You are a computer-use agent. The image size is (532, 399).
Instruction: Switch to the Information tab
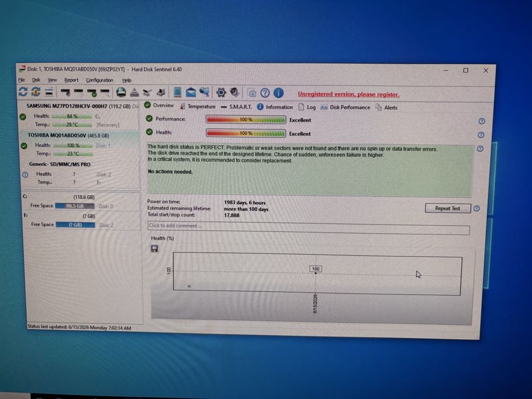(275, 107)
